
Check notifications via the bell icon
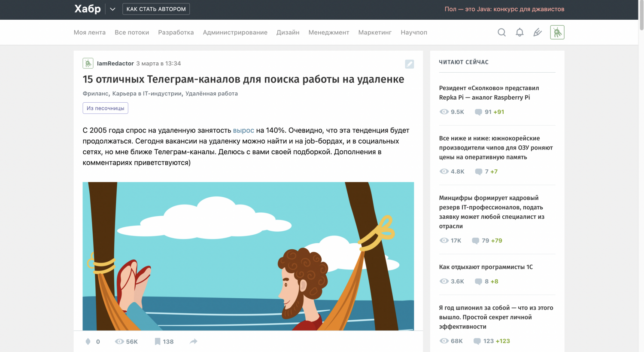click(519, 32)
